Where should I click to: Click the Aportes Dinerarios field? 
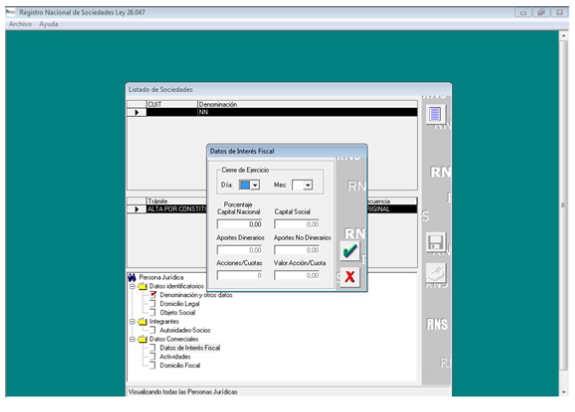[x=239, y=250]
